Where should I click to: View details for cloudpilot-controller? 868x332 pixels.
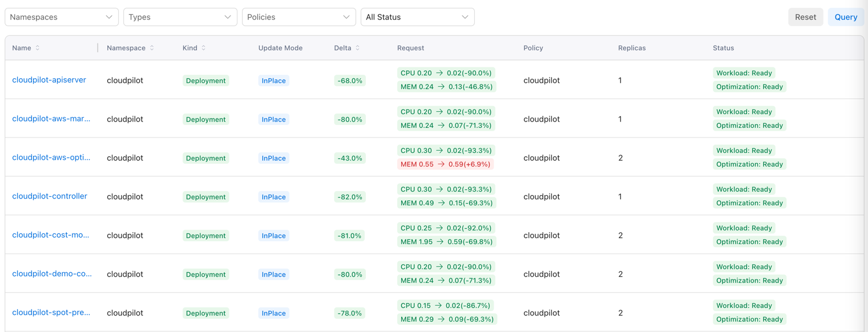(x=50, y=196)
